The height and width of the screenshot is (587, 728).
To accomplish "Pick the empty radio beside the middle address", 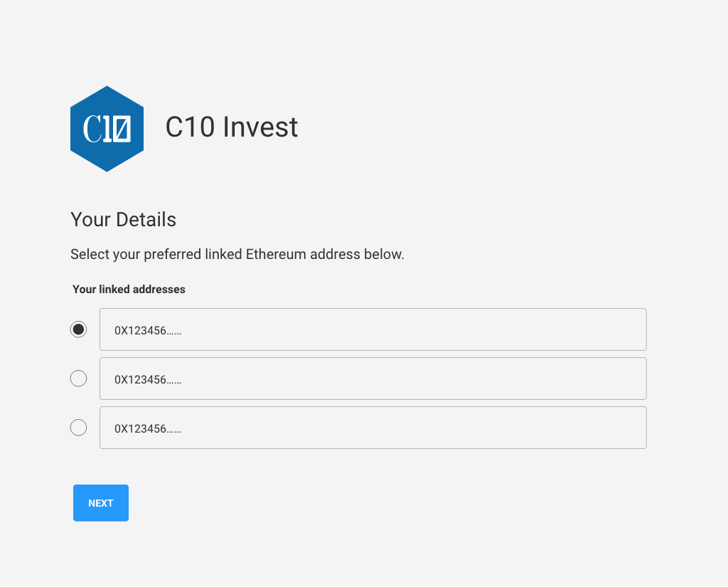I will tap(78, 379).
